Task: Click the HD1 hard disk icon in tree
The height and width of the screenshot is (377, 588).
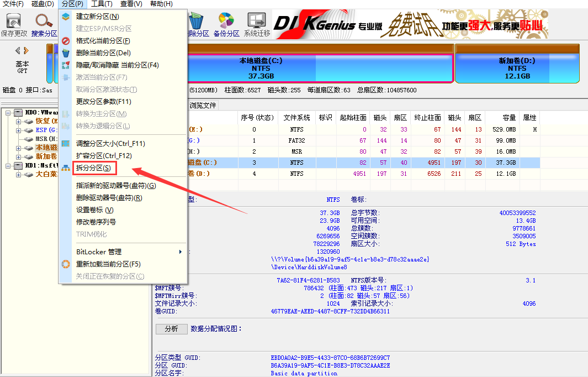Action: click(18, 166)
